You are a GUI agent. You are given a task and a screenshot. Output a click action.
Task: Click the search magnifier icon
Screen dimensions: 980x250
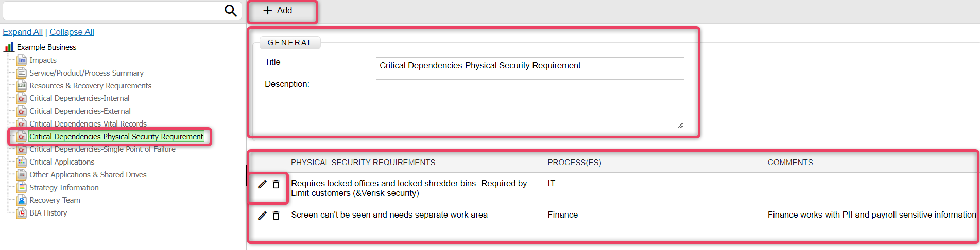[x=230, y=11]
